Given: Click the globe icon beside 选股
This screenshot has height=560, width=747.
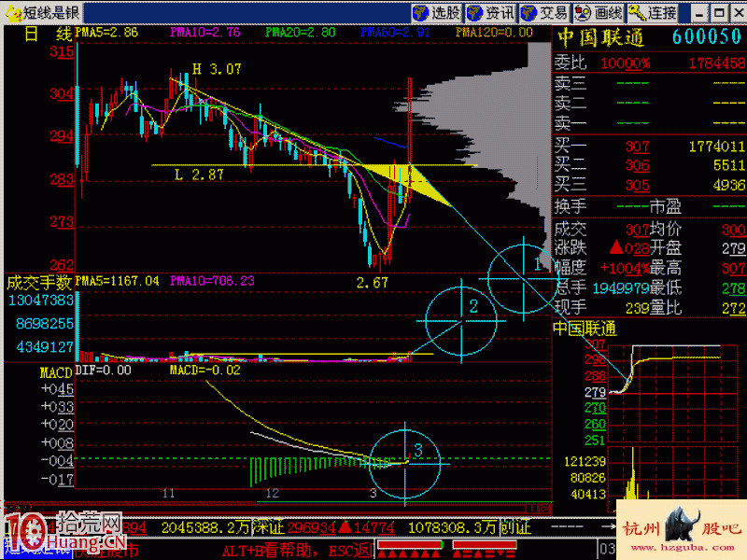Looking at the screenshot, I should (x=421, y=13).
